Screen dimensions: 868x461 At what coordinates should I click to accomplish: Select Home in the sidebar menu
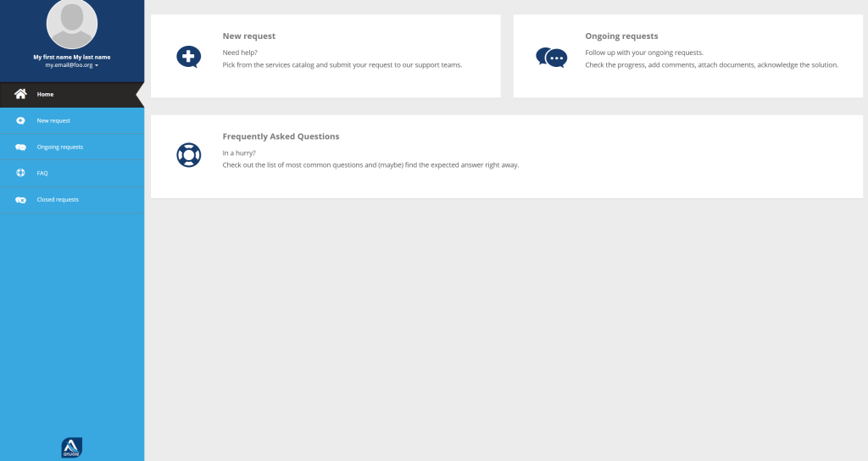pos(72,95)
